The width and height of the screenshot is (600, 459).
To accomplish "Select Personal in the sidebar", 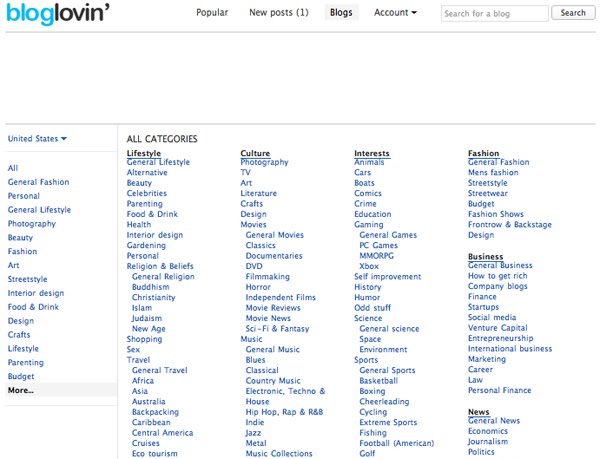I will [24, 196].
